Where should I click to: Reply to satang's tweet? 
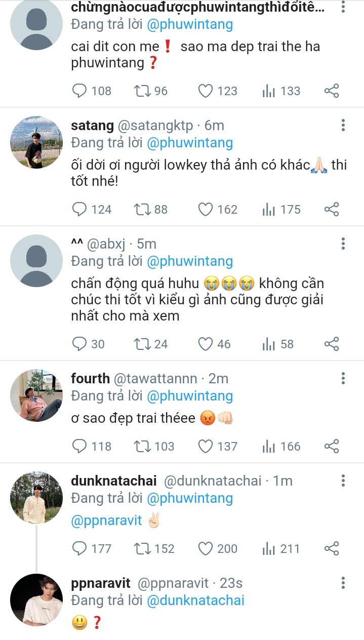pos(80,209)
